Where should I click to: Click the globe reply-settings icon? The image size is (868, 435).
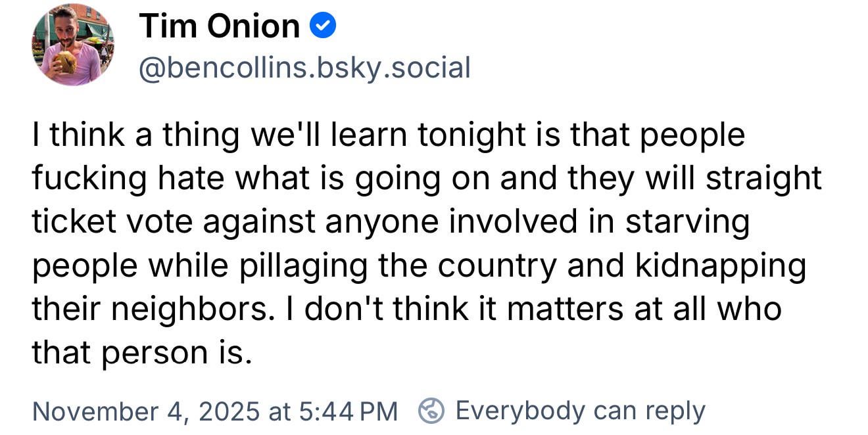click(x=431, y=411)
